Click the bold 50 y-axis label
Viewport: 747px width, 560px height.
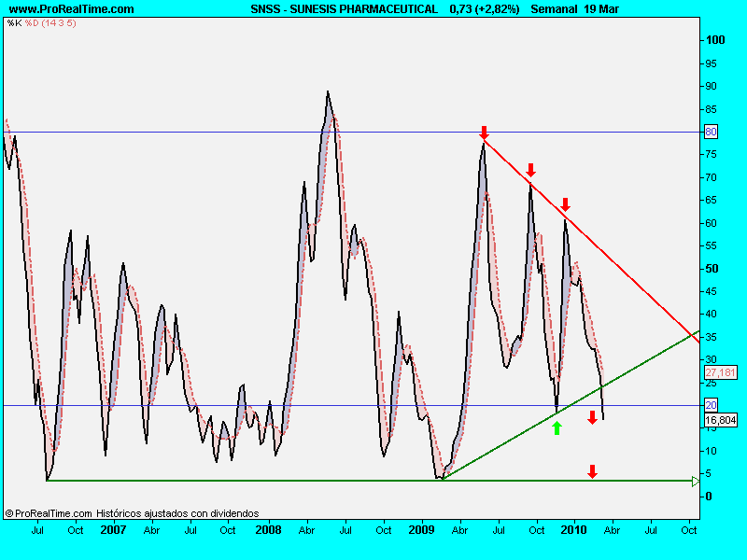point(712,269)
